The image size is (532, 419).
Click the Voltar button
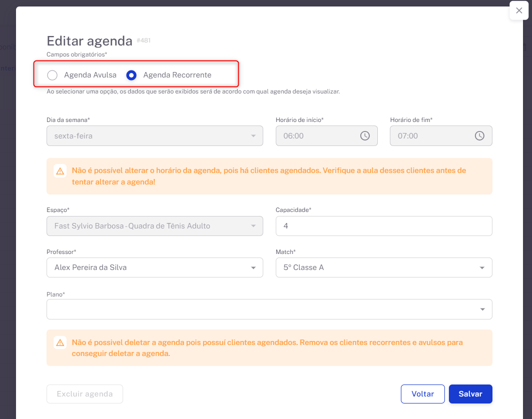pyautogui.click(x=422, y=394)
